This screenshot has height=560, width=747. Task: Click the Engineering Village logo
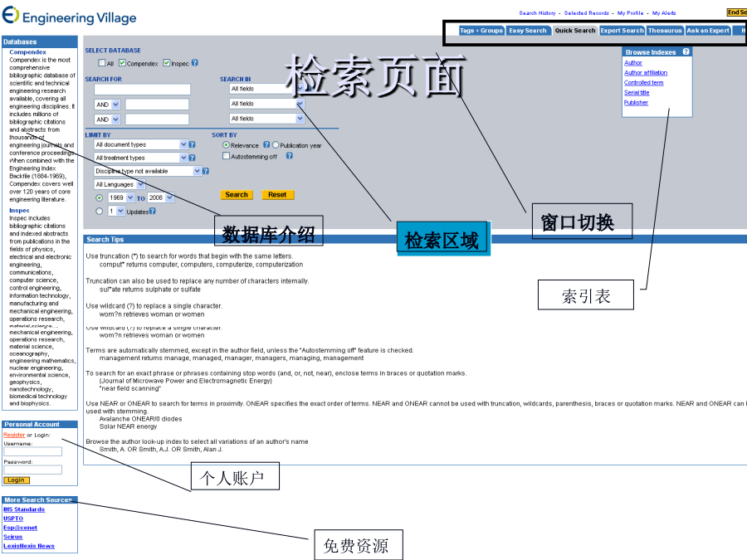click(70, 16)
